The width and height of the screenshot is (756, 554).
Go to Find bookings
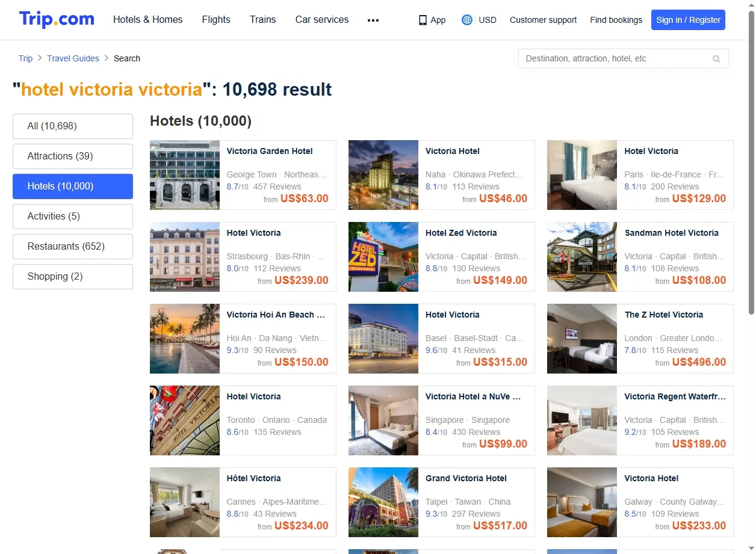616,20
